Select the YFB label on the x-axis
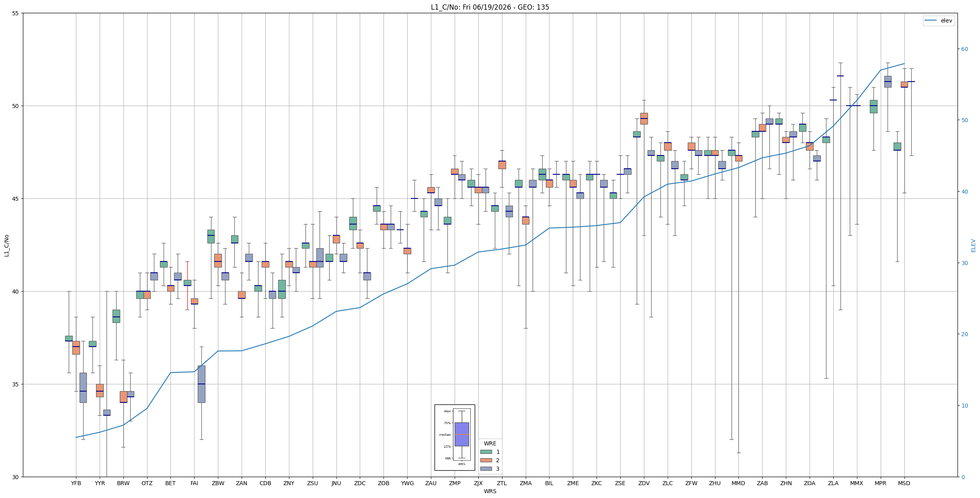This screenshot has width=980, height=498. click(76, 483)
